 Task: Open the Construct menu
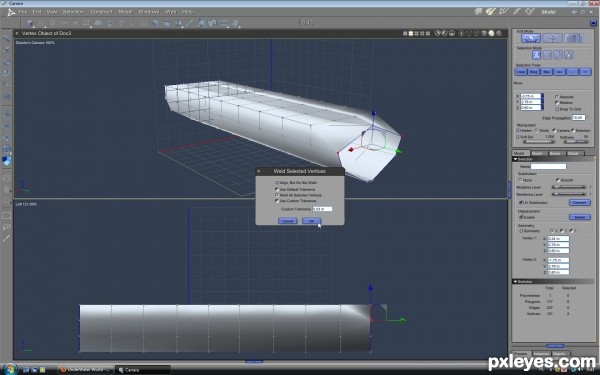101,12
